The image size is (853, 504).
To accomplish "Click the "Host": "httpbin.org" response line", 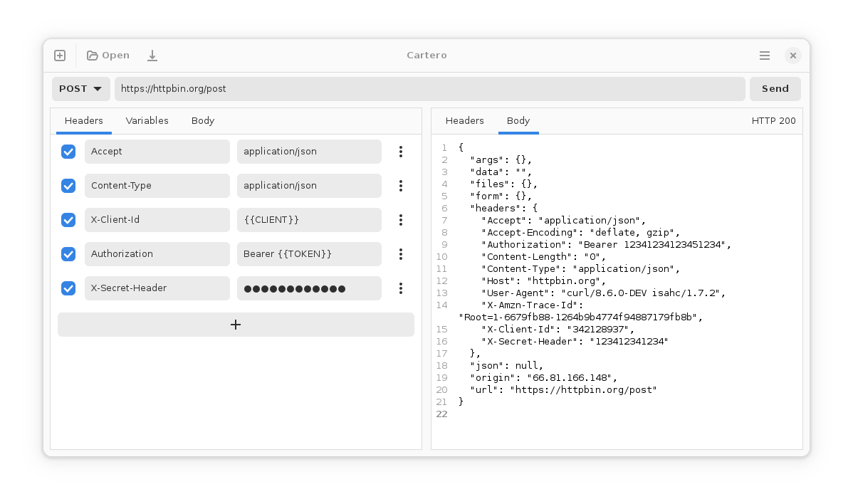I will 543,281.
